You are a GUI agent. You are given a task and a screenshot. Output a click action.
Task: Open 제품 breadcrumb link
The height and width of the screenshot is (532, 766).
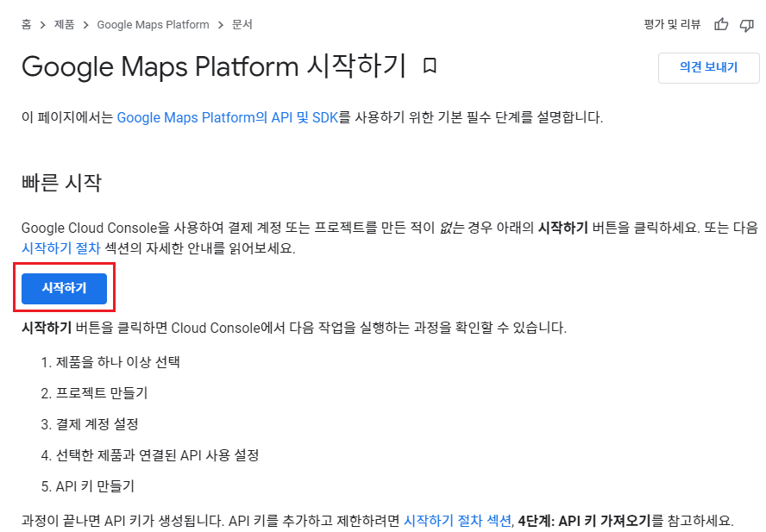64,24
